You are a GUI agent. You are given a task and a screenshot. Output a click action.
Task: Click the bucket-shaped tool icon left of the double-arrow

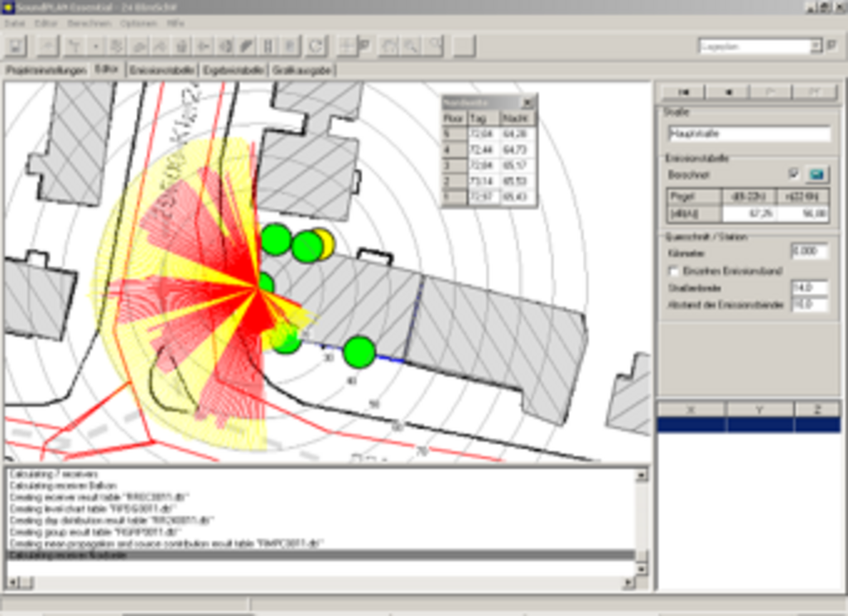point(181,46)
